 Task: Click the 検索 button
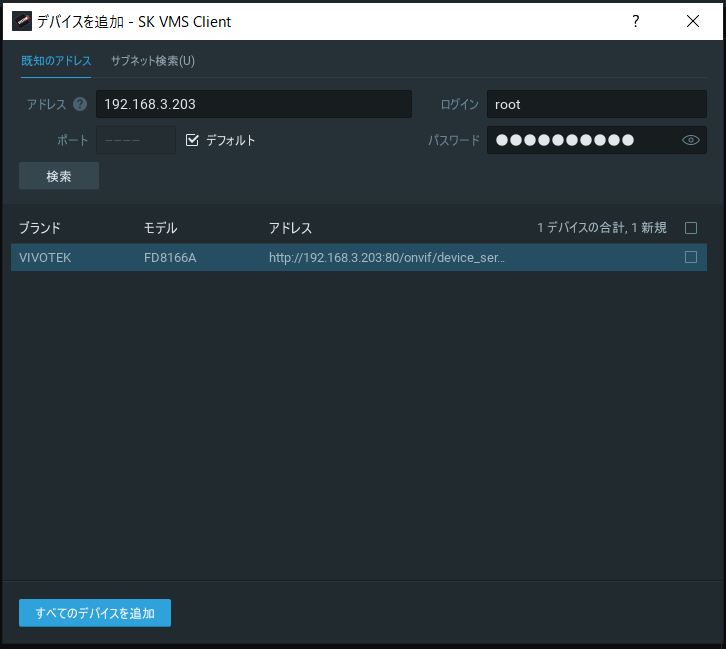tap(59, 176)
